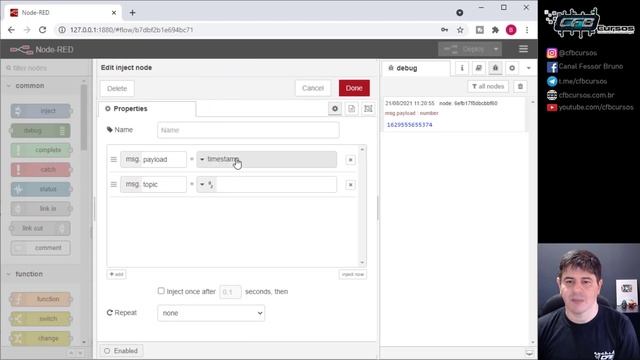
Task: Open sidebar tabs dropdown arrow
Action: tap(529, 68)
